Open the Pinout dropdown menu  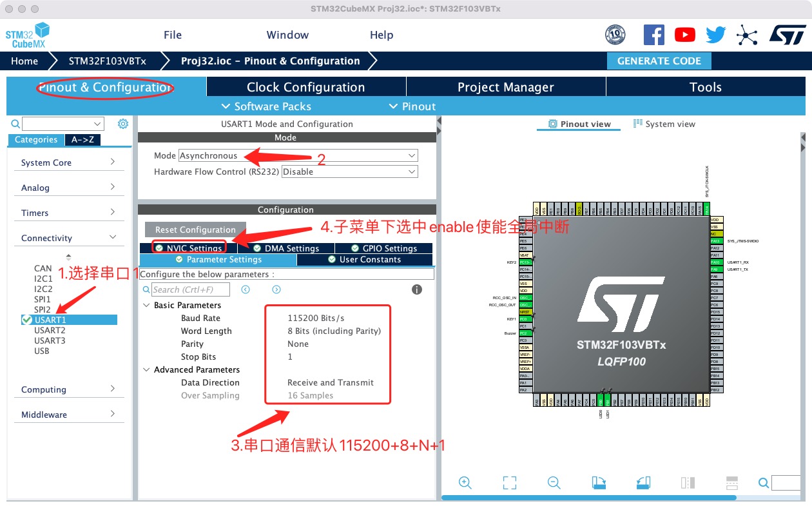(x=412, y=106)
